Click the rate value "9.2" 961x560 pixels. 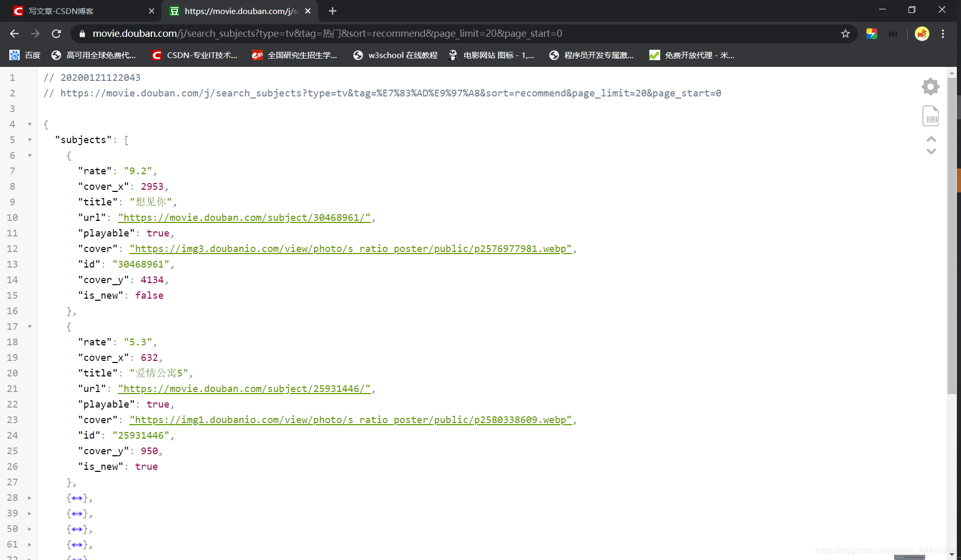click(138, 171)
